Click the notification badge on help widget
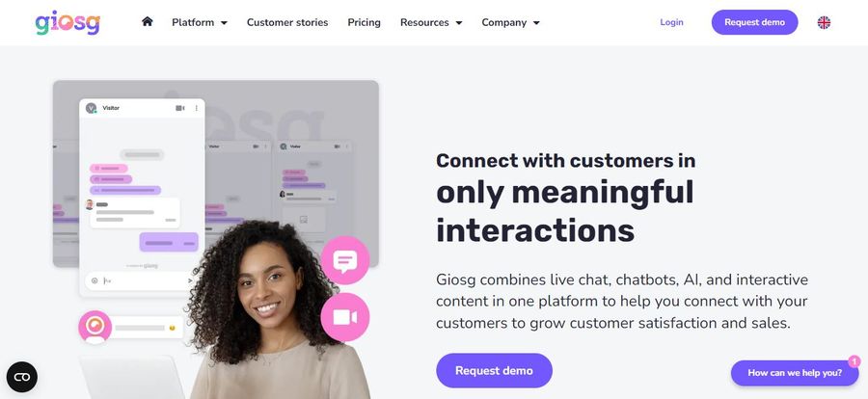The height and width of the screenshot is (399, 868). (854, 360)
